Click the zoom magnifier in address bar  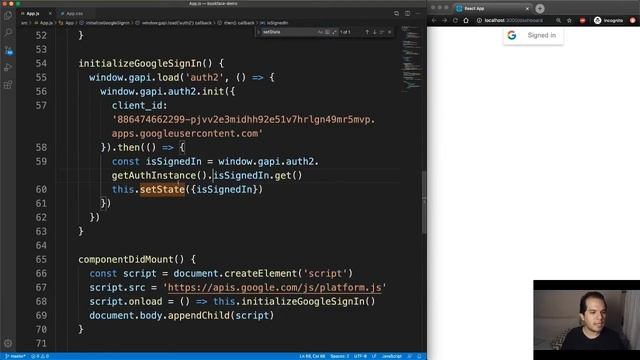click(x=558, y=20)
